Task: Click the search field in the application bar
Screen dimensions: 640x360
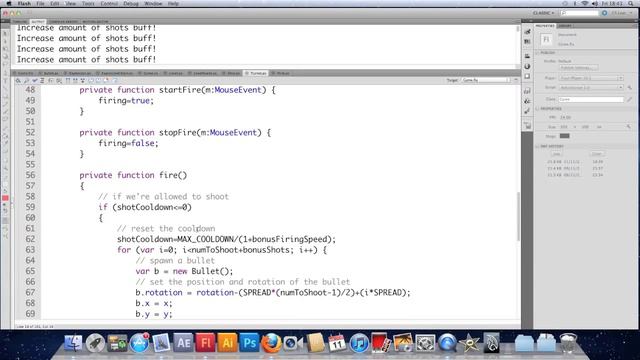Action: click(580, 13)
